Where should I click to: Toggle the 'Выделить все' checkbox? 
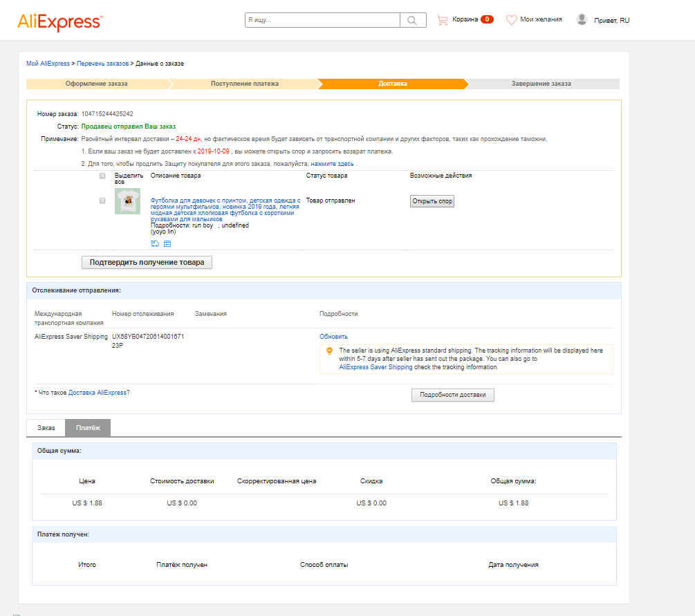pos(102,176)
